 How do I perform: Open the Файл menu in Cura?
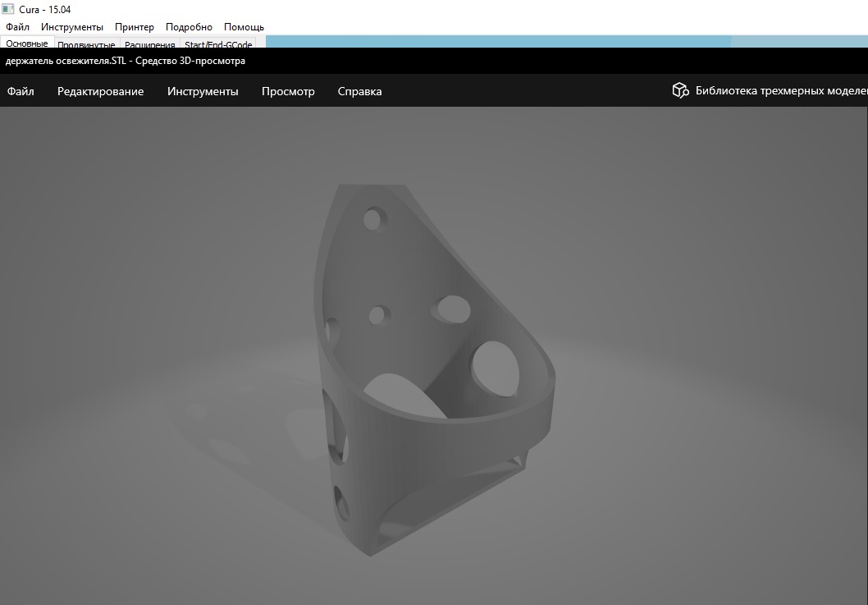click(x=18, y=27)
